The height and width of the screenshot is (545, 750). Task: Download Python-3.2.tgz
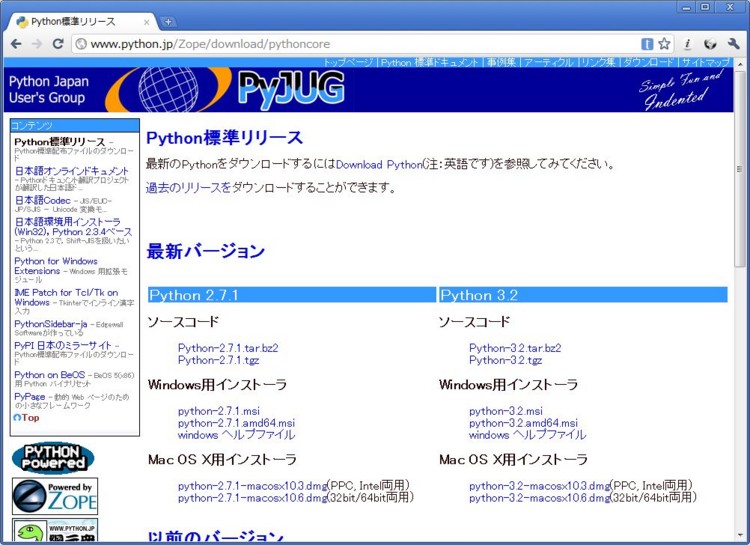tap(506, 360)
